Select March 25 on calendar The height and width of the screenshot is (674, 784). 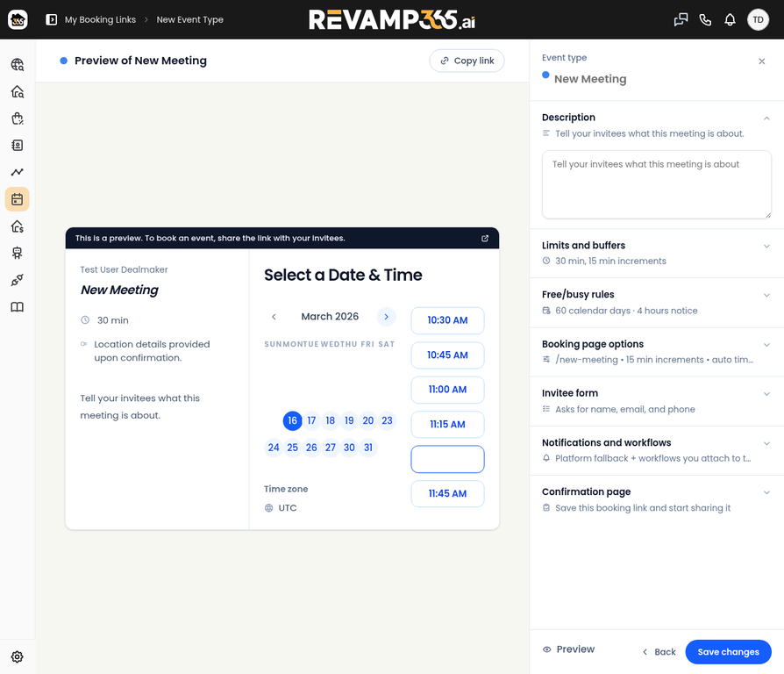(293, 448)
